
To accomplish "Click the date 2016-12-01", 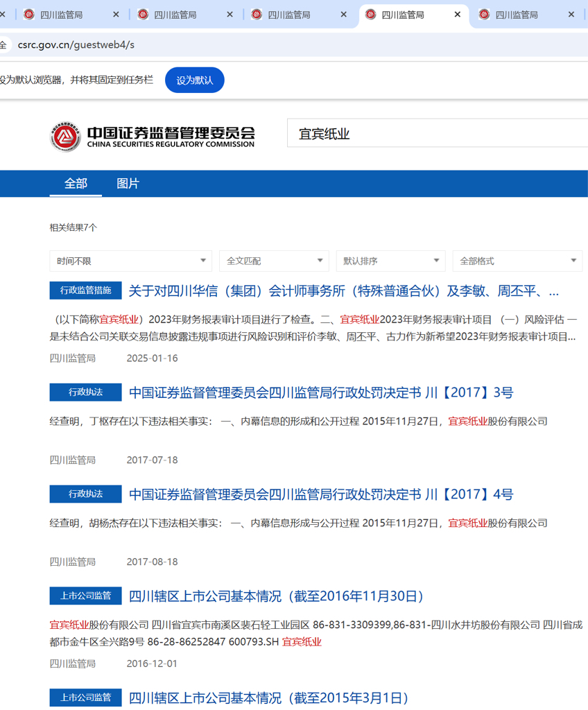I will click(x=153, y=664).
